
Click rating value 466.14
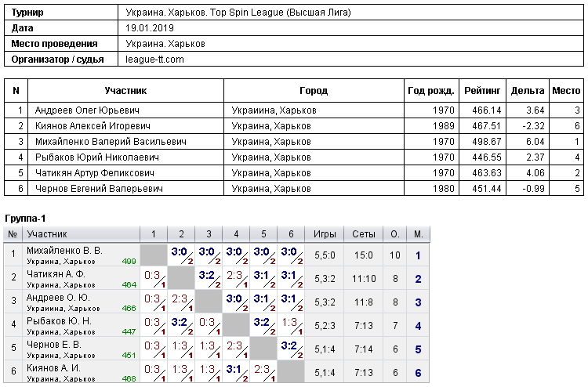pos(486,110)
